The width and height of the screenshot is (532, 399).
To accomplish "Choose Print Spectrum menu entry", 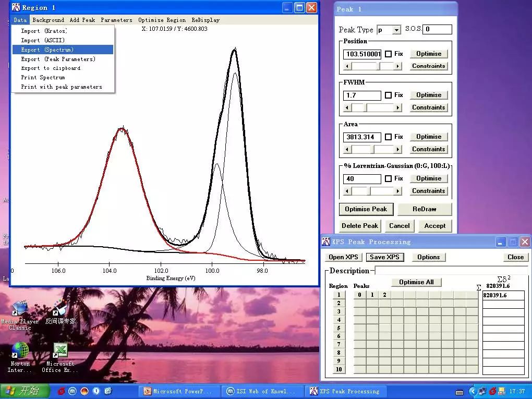I will [x=63, y=77].
